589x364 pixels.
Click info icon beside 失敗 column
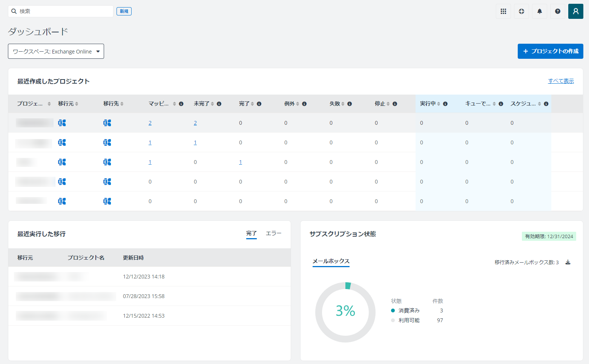350,104
